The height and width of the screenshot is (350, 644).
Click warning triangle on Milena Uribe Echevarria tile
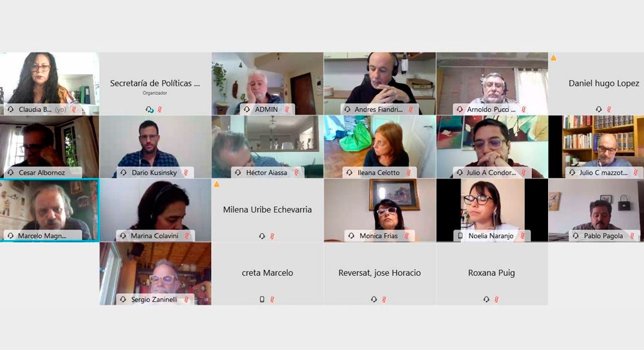pyautogui.click(x=216, y=184)
